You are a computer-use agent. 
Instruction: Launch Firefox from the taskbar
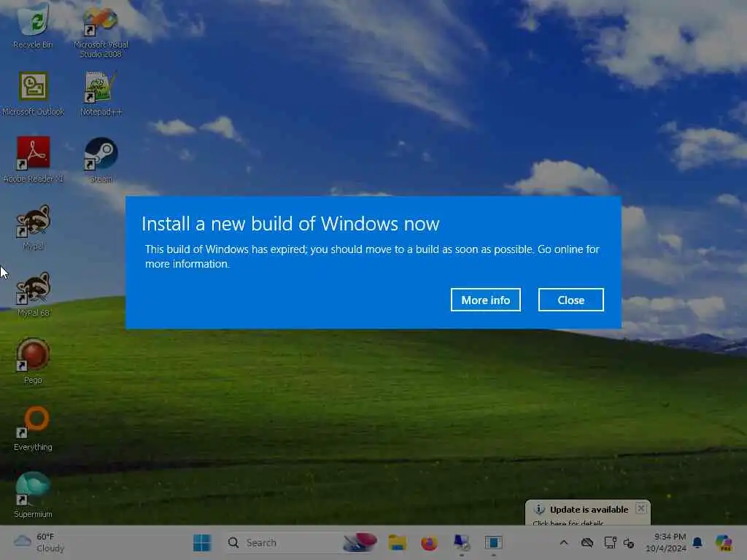click(x=429, y=542)
